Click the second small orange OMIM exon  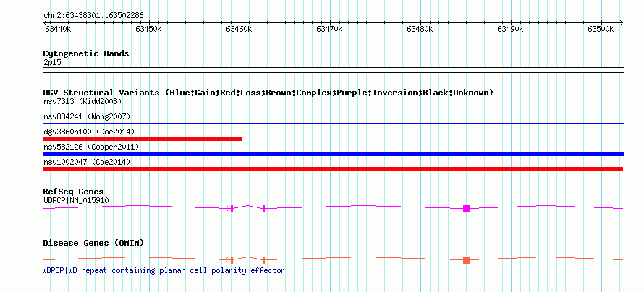263,260
